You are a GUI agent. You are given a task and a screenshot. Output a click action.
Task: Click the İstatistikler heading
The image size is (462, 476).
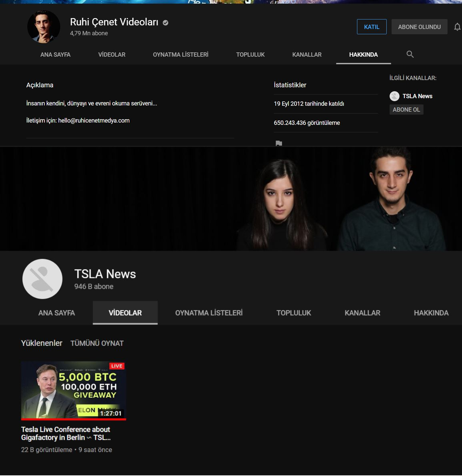pos(290,85)
